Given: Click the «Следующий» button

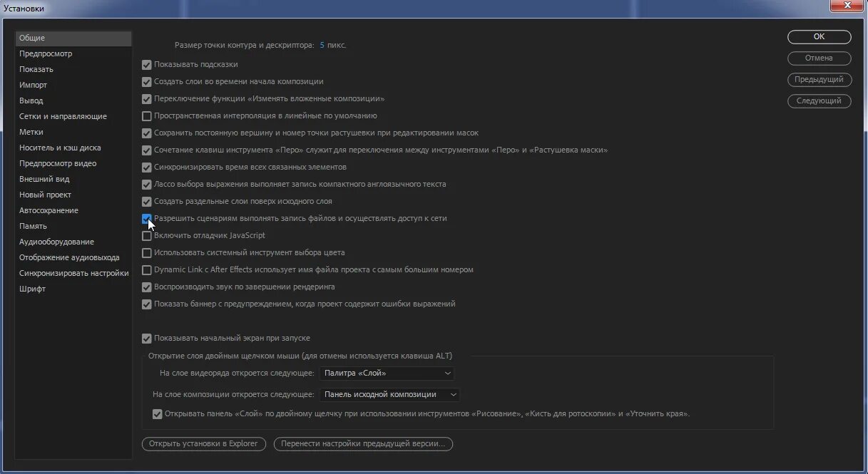Looking at the screenshot, I should coord(820,101).
